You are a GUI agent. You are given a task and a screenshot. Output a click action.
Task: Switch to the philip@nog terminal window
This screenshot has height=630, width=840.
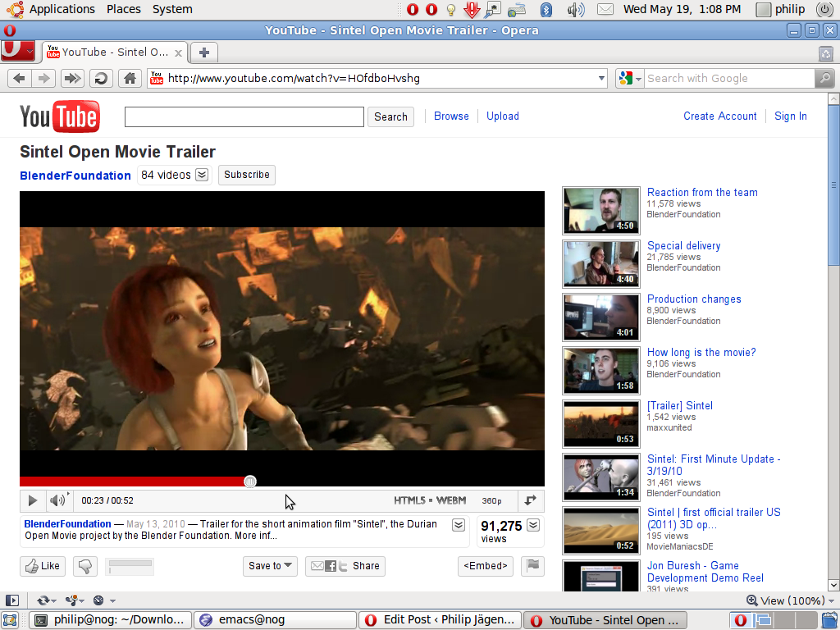click(110, 620)
